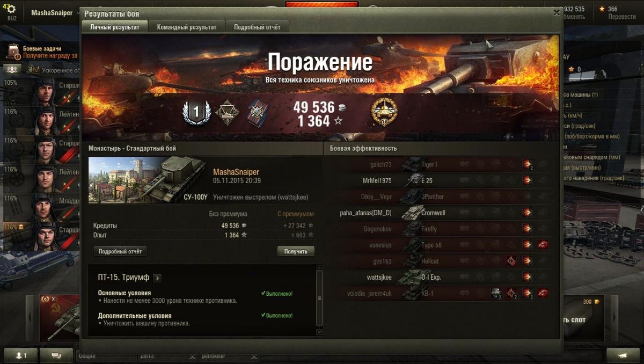The image size is (644, 364).
Task: Click the contacts button showing 1
Action: 20,355
